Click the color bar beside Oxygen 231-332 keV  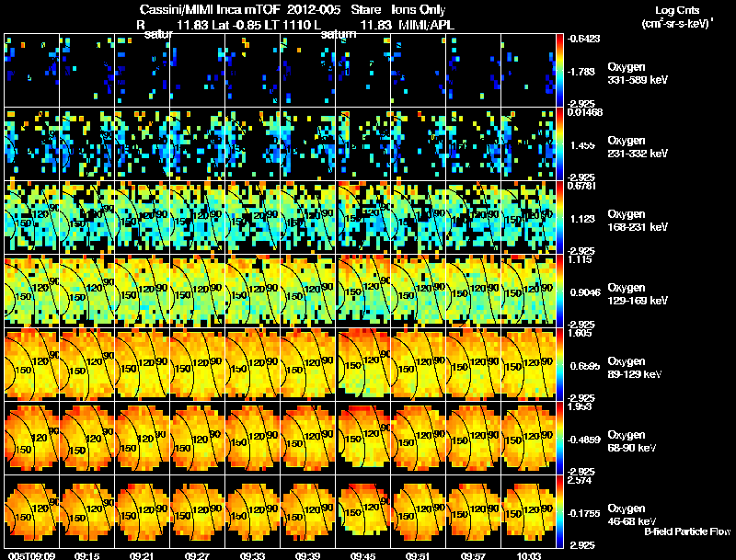(559, 144)
